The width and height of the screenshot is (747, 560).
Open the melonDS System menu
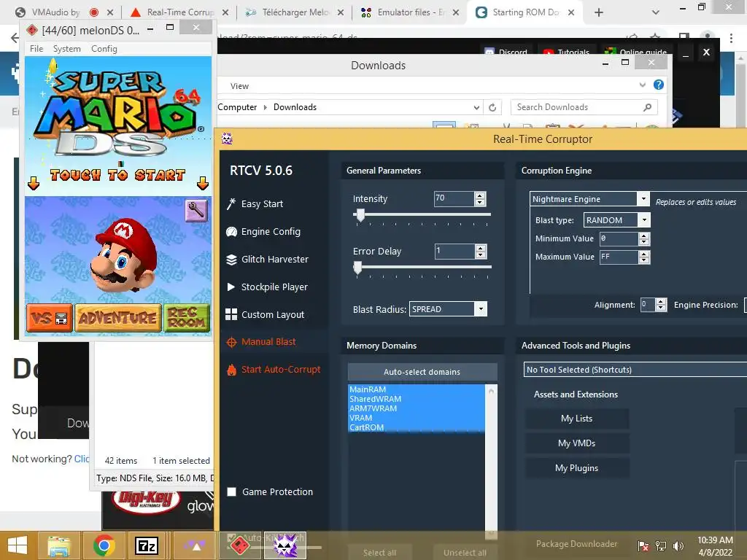tap(66, 49)
